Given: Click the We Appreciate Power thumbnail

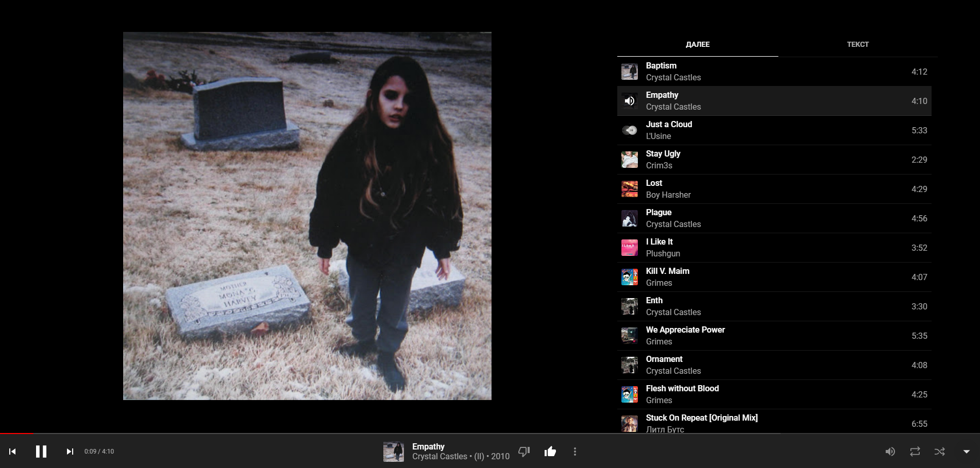Looking at the screenshot, I should pos(630,336).
